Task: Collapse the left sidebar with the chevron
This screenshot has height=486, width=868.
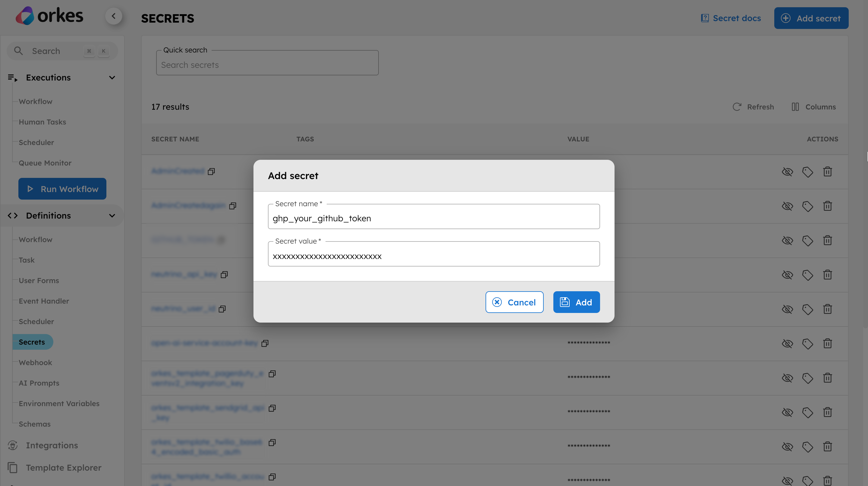Action: tap(114, 16)
